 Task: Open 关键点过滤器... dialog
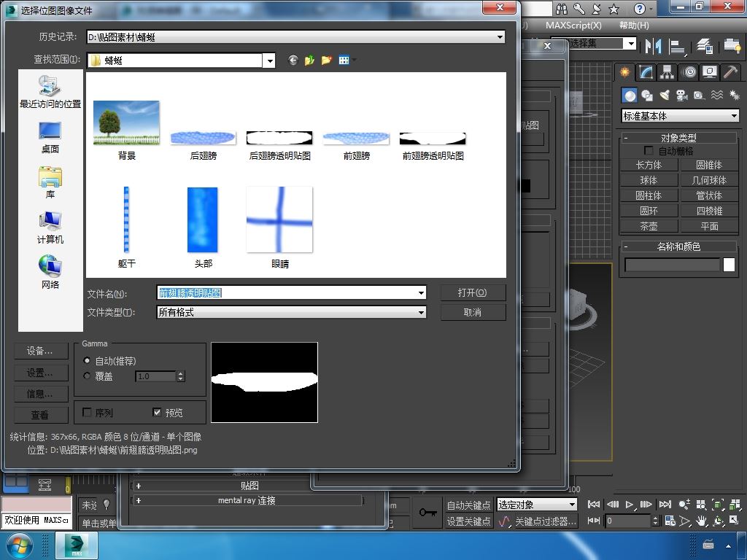pos(546,521)
